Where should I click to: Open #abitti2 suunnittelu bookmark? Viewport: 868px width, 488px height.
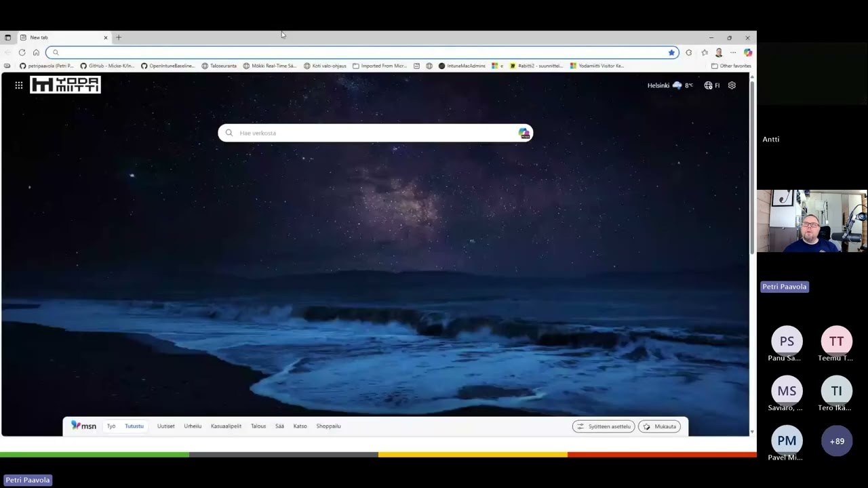pyautogui.click(x=536, y=66)
